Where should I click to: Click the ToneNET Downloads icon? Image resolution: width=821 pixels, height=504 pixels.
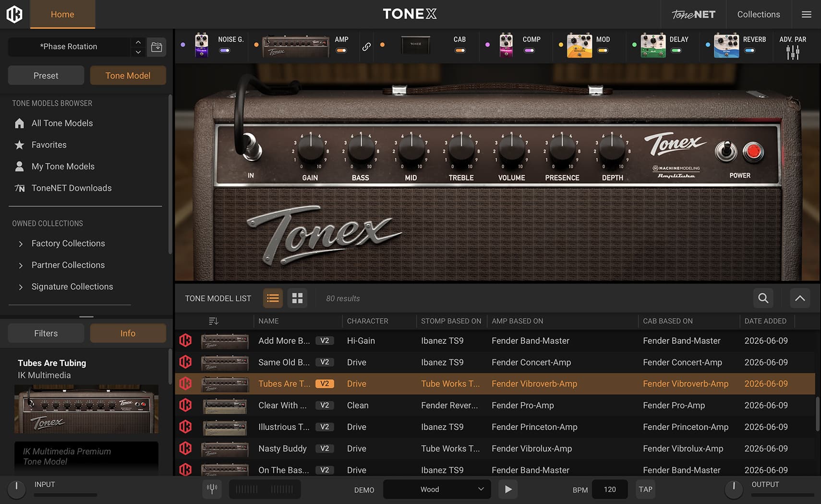19,188
